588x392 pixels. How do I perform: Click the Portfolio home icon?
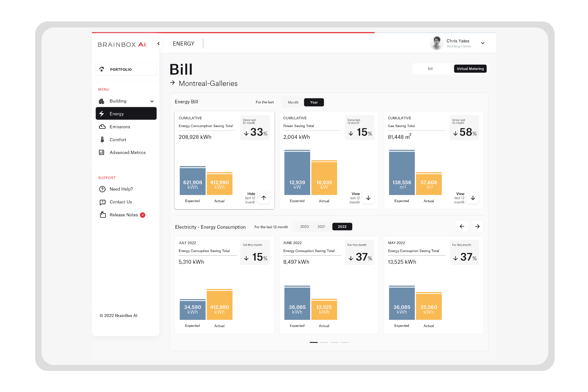tap(101, 69)
